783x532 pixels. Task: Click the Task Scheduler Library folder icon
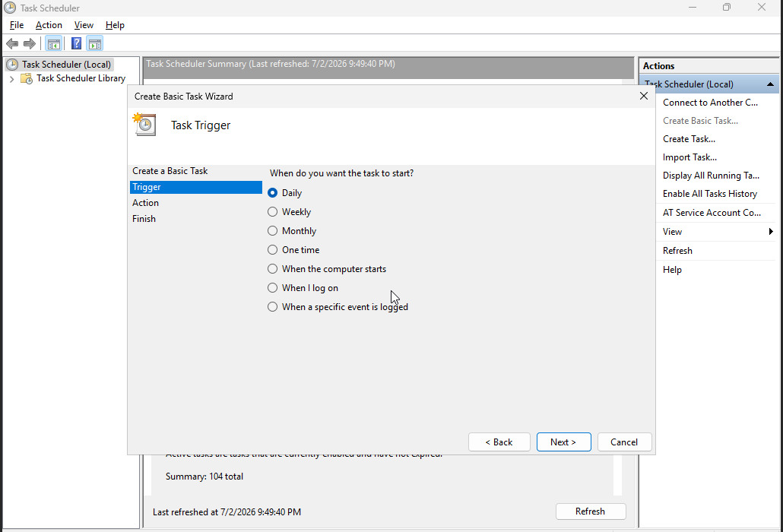click(27, 78)
